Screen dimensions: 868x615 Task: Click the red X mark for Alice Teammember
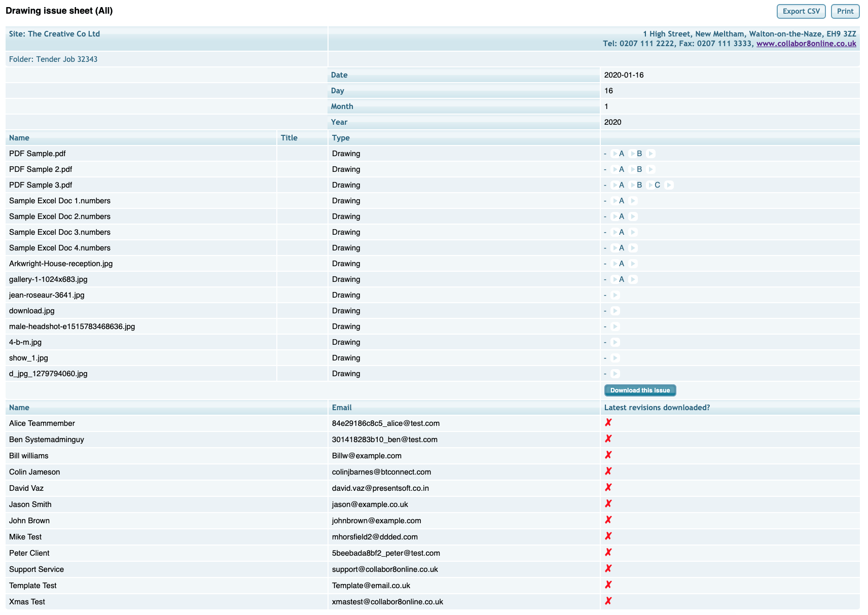[608, 422]
